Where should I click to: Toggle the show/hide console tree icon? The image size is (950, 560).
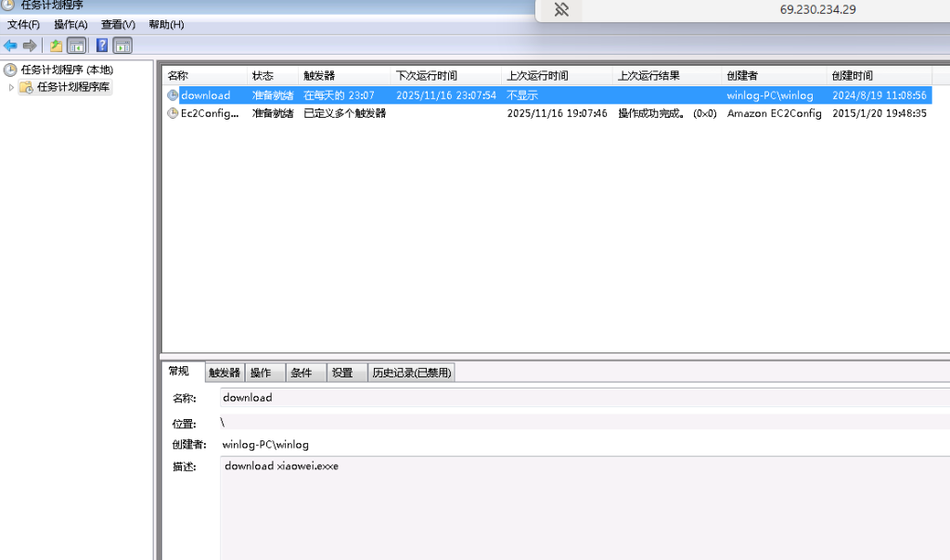tap(76, 45)
